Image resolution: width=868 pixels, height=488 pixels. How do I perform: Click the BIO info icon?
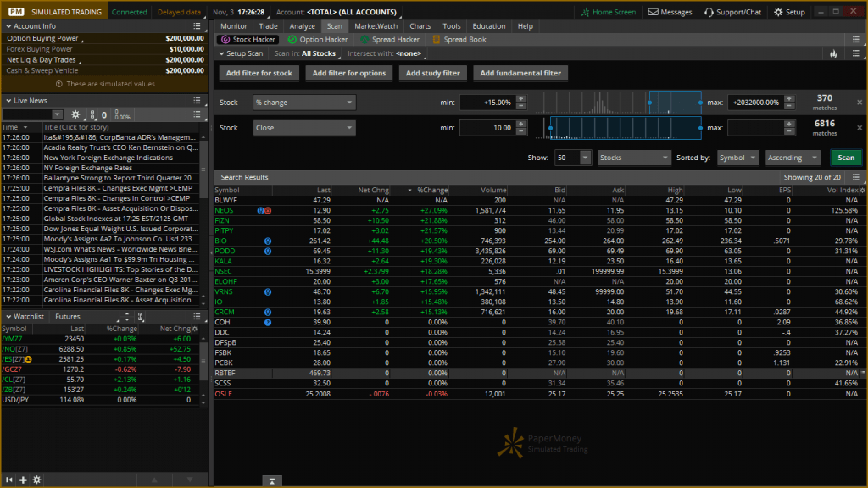(x=267, y=241)
